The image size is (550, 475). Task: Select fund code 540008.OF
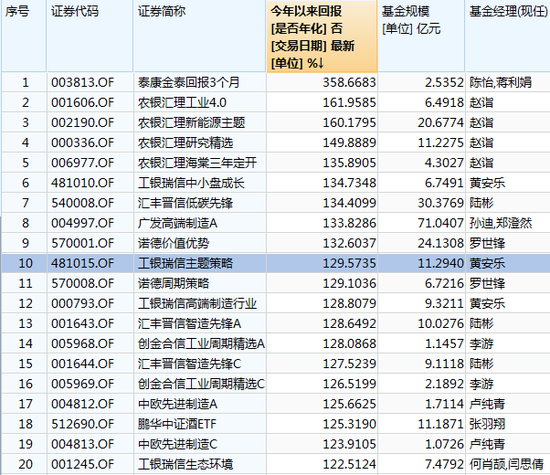coord(83,203)
